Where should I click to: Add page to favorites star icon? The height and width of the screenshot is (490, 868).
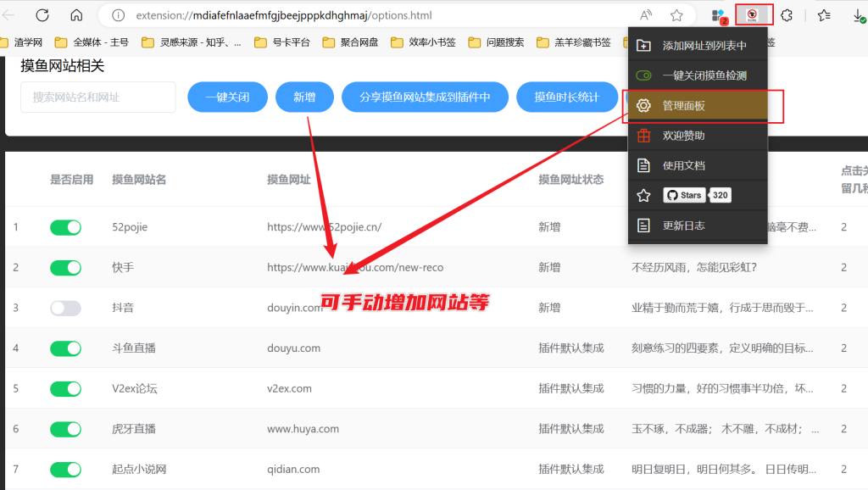click(676, 15)
